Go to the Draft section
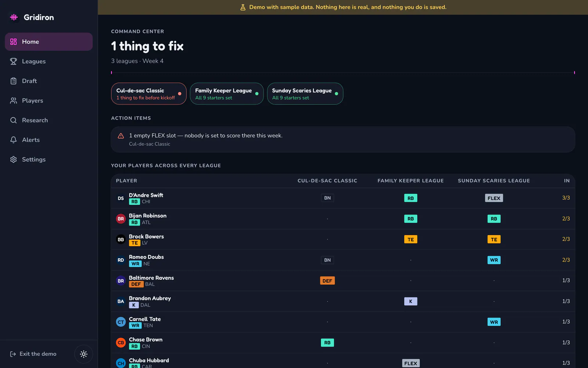This screenshot has width=588, height=368. click(49, 81)
